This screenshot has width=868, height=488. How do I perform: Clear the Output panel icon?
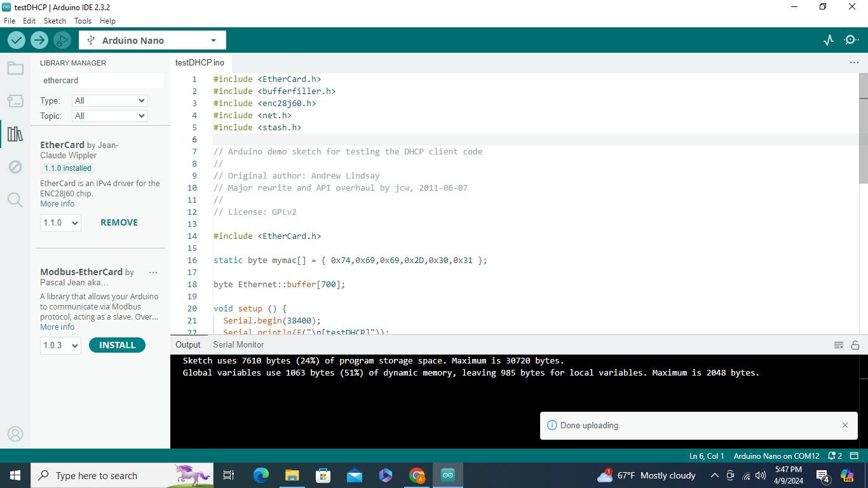(x=839, y=345)
